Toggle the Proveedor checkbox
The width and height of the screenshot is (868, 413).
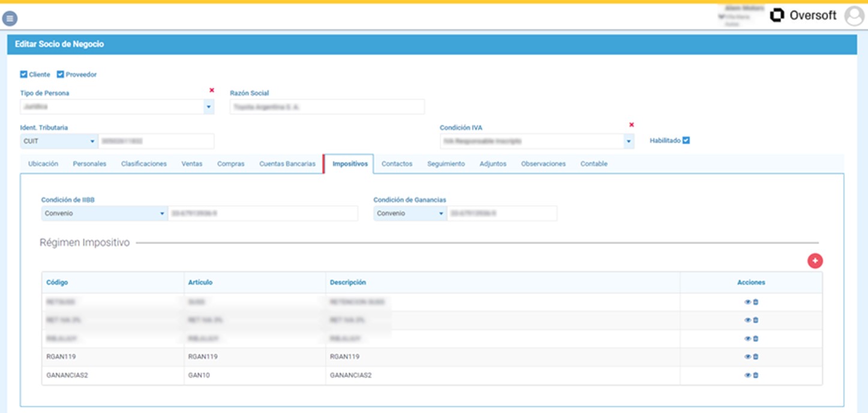tap(61, 74)
